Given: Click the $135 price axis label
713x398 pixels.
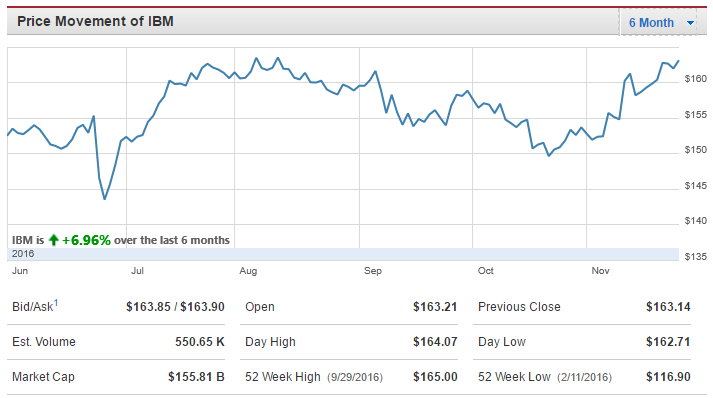Looking at the screenshot, I should (696, 257).
